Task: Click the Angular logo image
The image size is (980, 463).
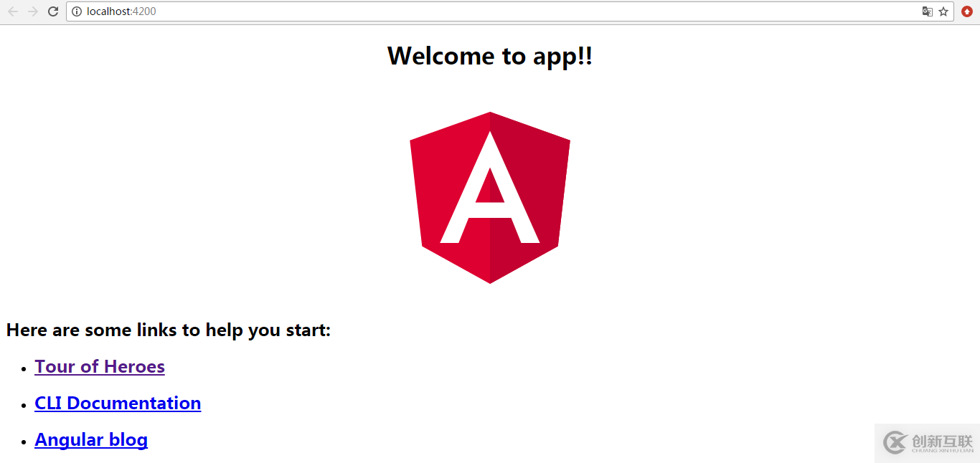Action: click(x=490, y=198)
